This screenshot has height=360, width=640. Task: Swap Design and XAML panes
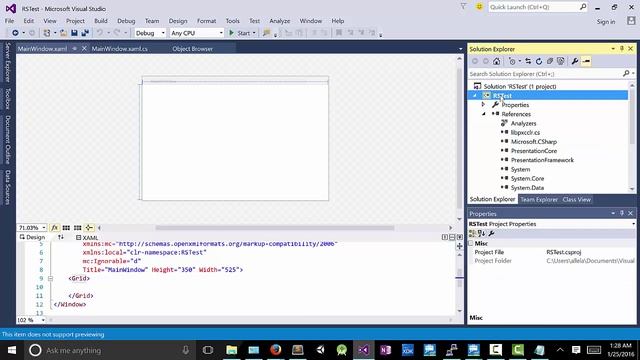point(61,237)
